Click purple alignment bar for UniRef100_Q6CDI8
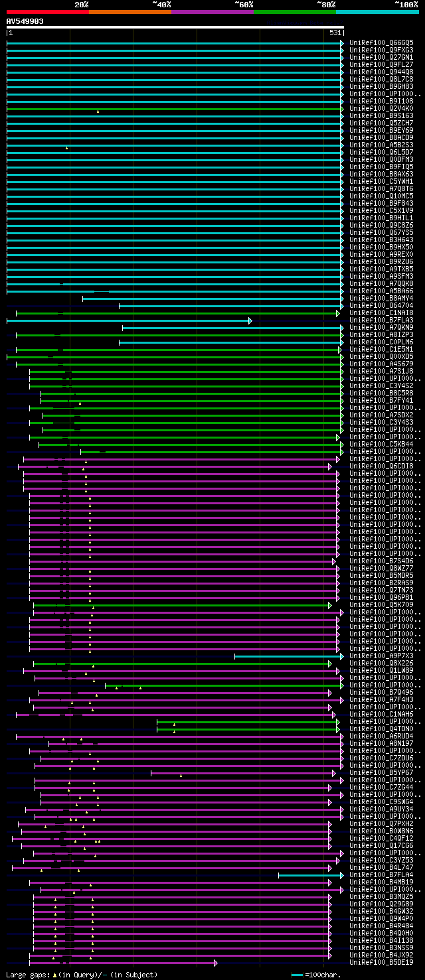The height and width of the screenshot is (980, 425). [x=175, y=466]
